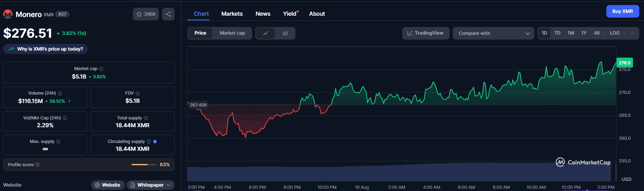Click the share icon next to watchlist
The height and width of the screenshot is (191, 644).
(x=168, y=14)
